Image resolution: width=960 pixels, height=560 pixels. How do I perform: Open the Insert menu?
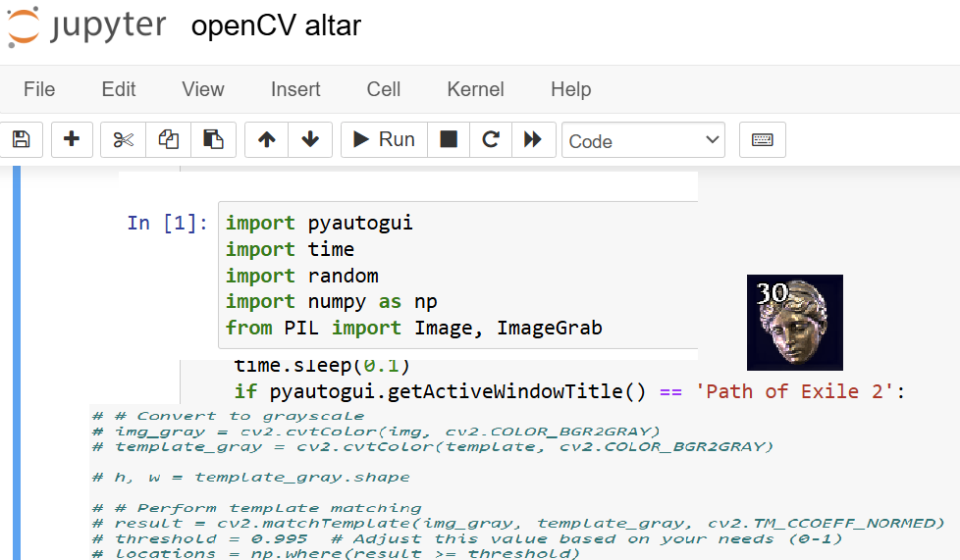point(295,89)
